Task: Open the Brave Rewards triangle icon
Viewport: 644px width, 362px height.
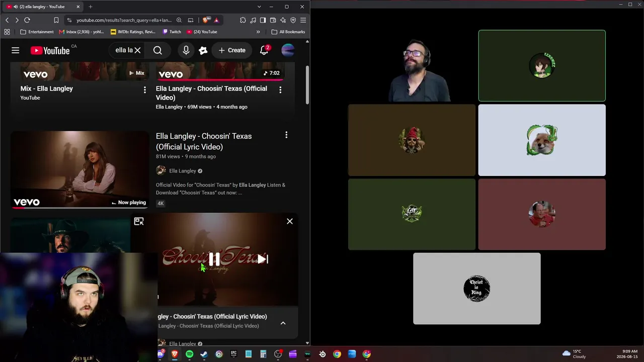Action: [x=216, y=20]
